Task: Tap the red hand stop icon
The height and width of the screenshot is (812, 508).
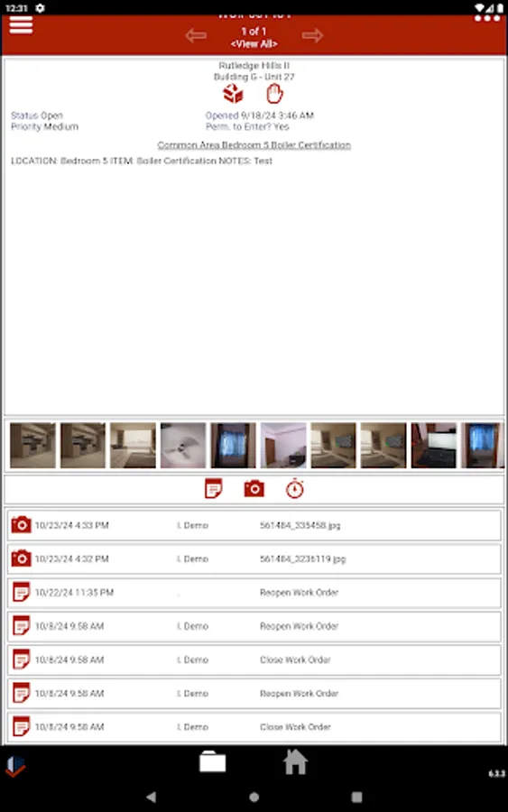Action: coord(274,94)
